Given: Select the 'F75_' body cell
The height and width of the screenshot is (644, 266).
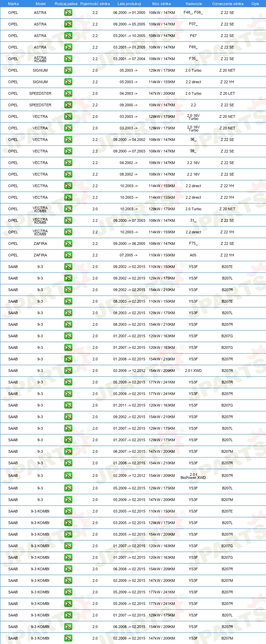Looking at the screenshot, I should pyautogui.click(x=193, y=244).
